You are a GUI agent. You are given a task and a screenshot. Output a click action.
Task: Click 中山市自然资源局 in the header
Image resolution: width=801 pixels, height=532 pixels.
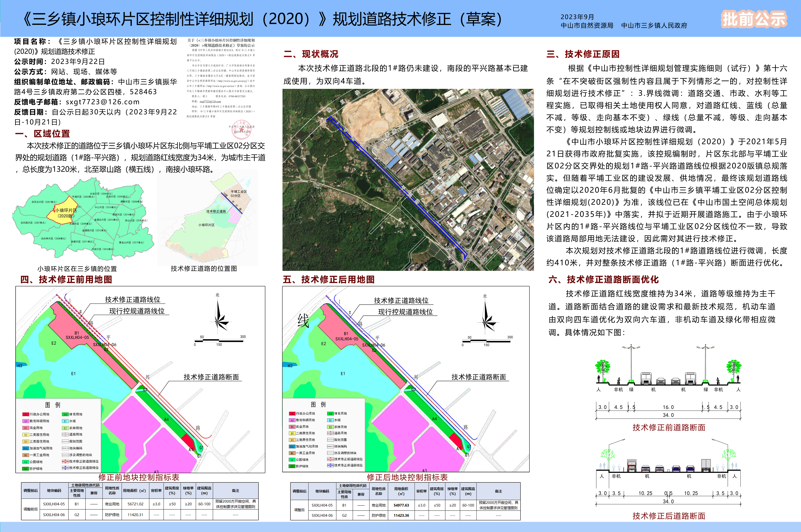tap(587, 25)
